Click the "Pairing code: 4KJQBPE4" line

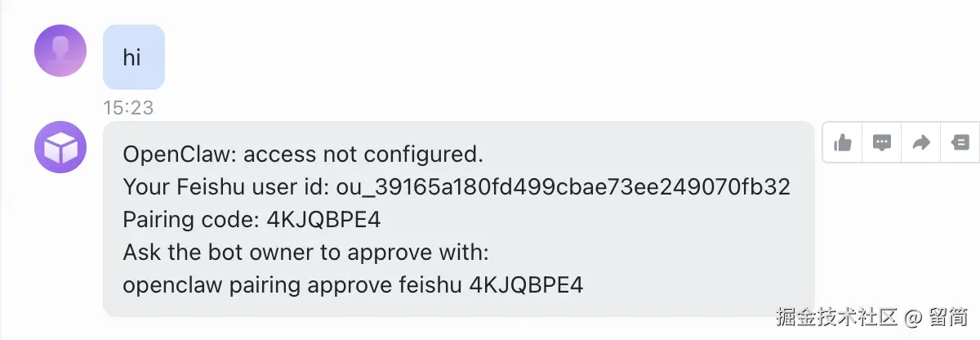click(252, 220)
